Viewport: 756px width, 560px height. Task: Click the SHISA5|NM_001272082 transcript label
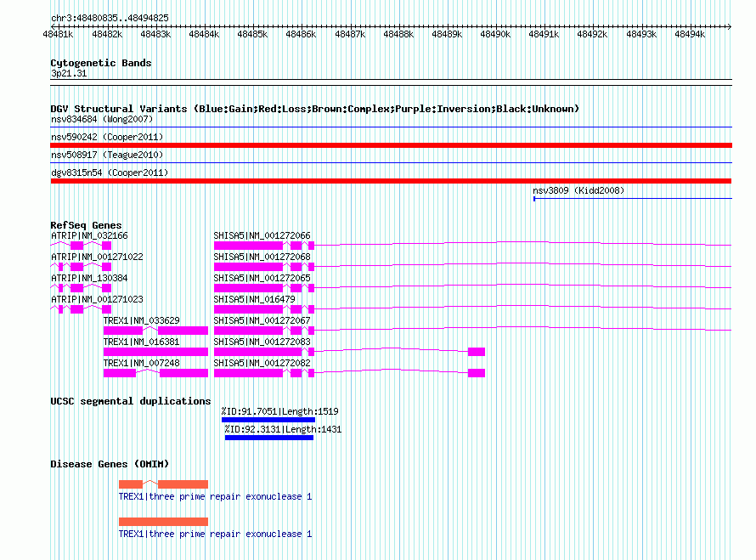click(x=262, y=363)
